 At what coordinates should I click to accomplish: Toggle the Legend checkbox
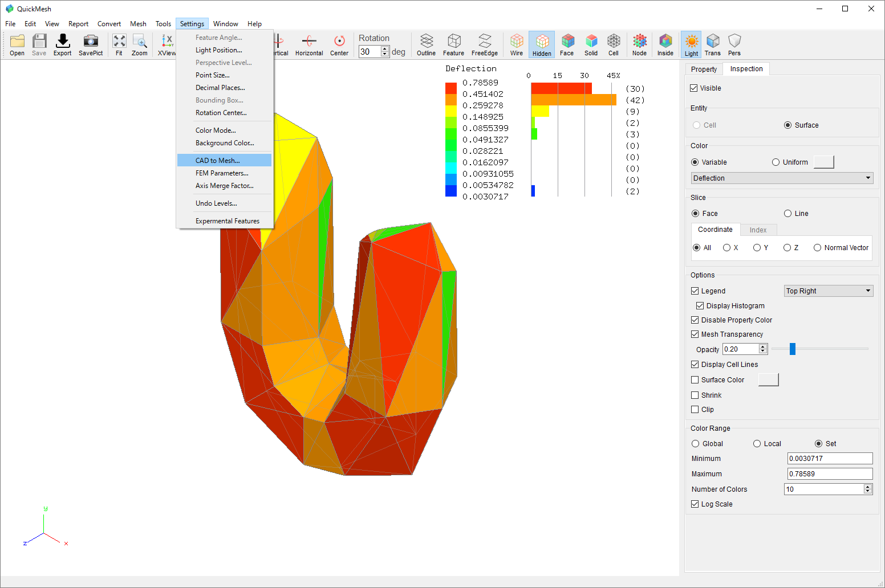click(695, 291)
